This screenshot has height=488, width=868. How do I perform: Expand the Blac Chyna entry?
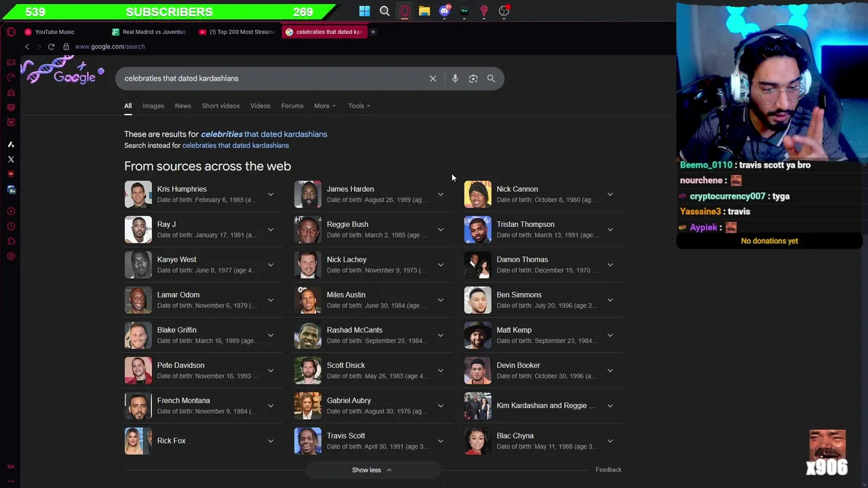point(610,441)
